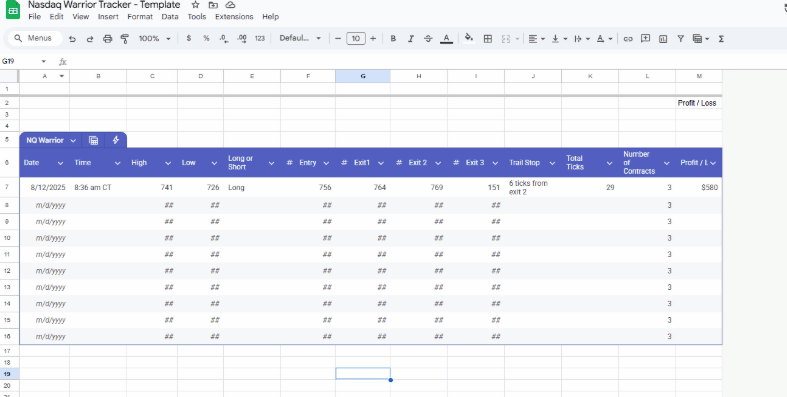Toggle italic formatting

point(411,39)
